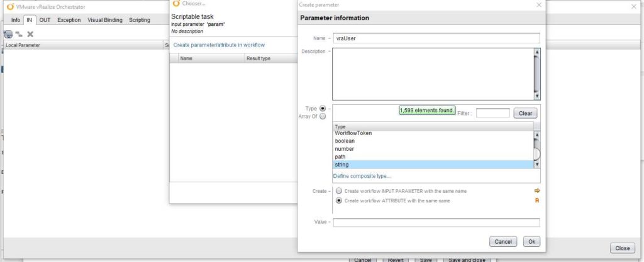Select WorkflowToken in the type list

(433, 133)
